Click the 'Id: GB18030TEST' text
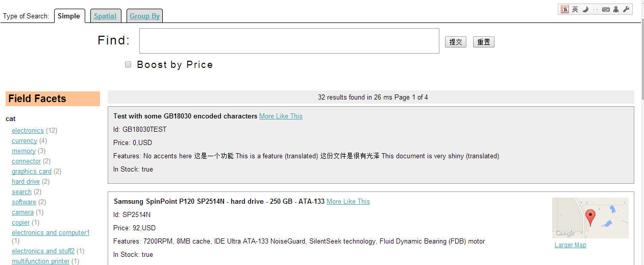The image size is (644, 265). pyautogui.click(x=140, y=129)
